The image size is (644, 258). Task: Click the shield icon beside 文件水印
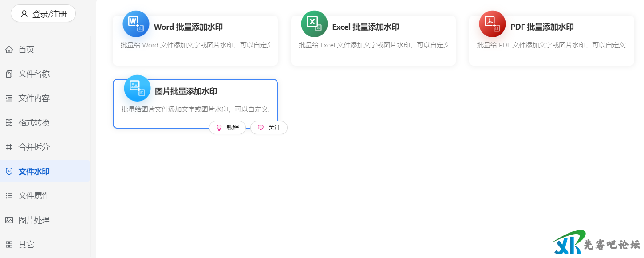(9, 172)
